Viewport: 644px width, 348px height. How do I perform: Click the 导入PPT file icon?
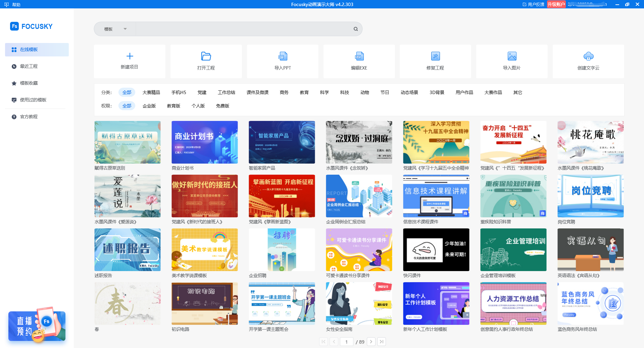pyautogui.click(x=283, y=56)
